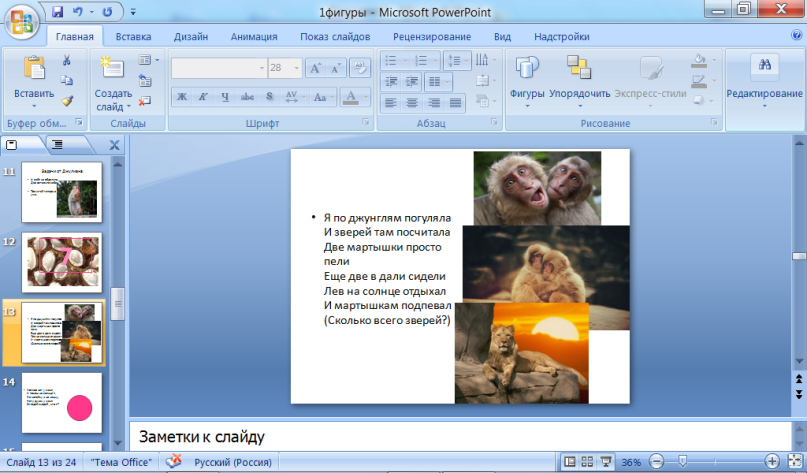Open the Упорядочить arrange menu
Image resolution: width=807 pixels, height=473 pixels.
pyautogui.click(x=580, y=81)
